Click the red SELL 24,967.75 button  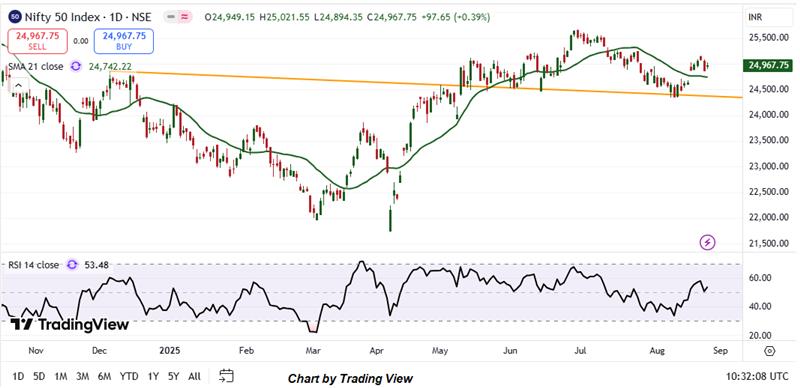coord(37,41)
